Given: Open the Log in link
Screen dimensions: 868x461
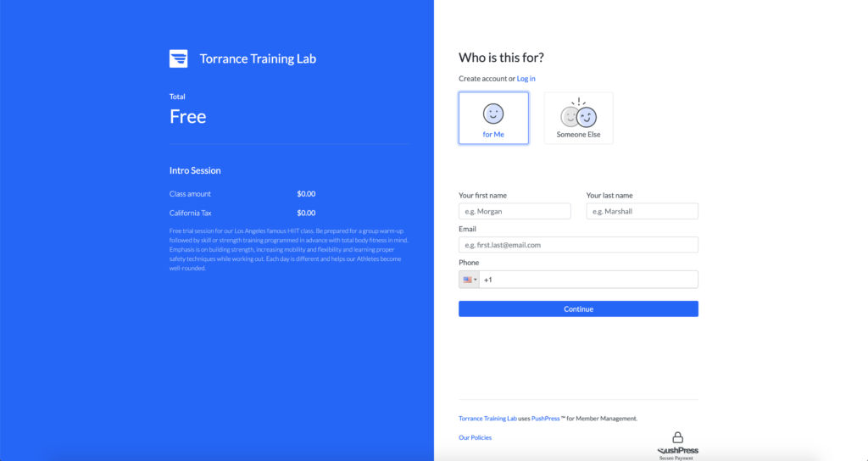Looking at the screenshot, I should [526, 79].
